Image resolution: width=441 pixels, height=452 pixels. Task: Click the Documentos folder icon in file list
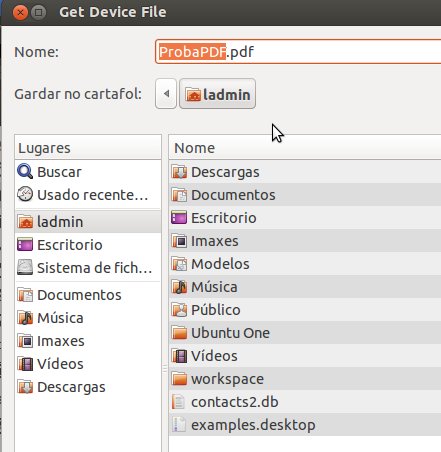[x=179, y=195]
